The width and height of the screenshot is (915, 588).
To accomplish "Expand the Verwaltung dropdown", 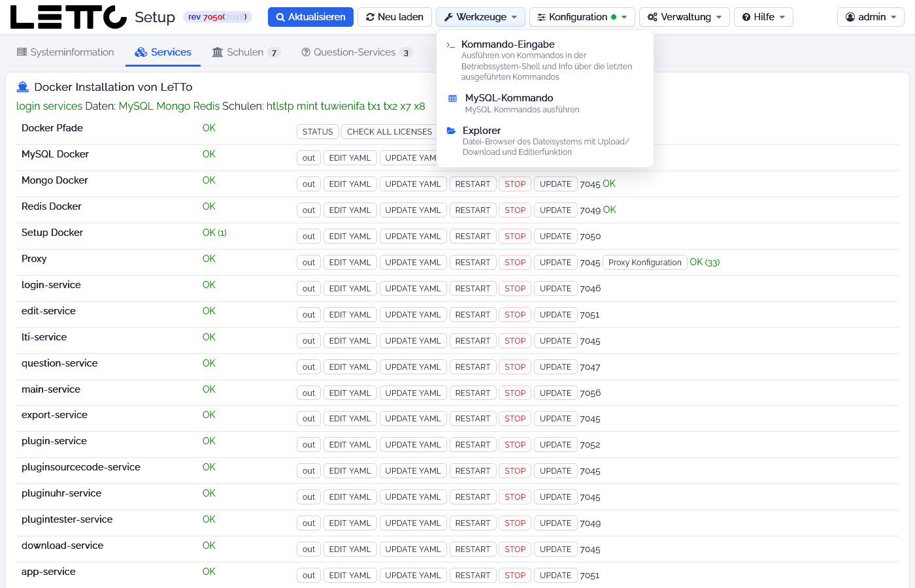I will 684,17.
